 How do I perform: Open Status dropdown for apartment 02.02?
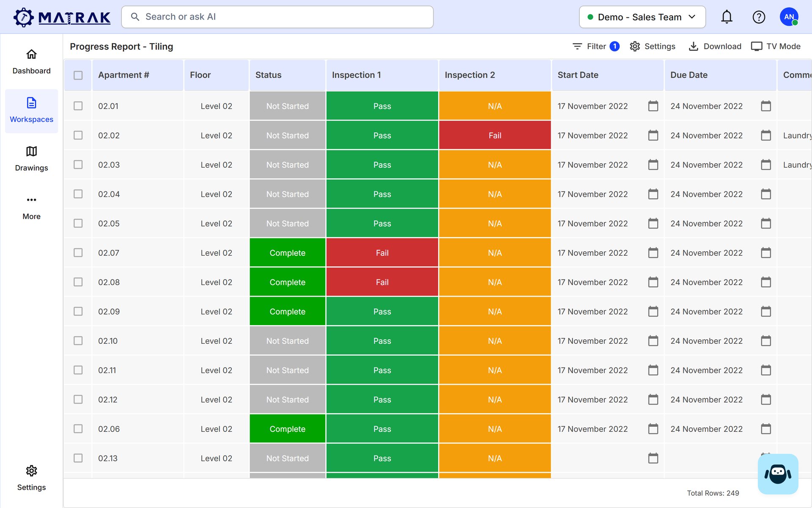pos(288,135)
